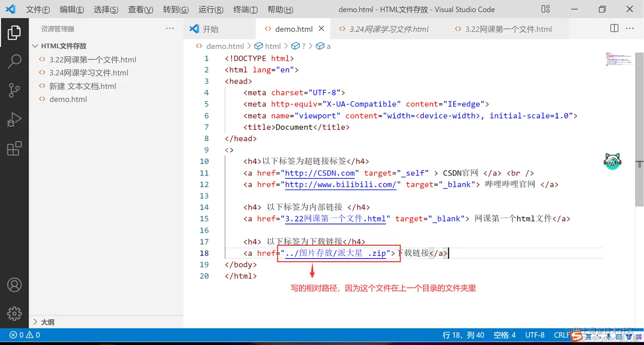
Task: Click the VS Code logo icon in title bar
Action: (10, 9)
